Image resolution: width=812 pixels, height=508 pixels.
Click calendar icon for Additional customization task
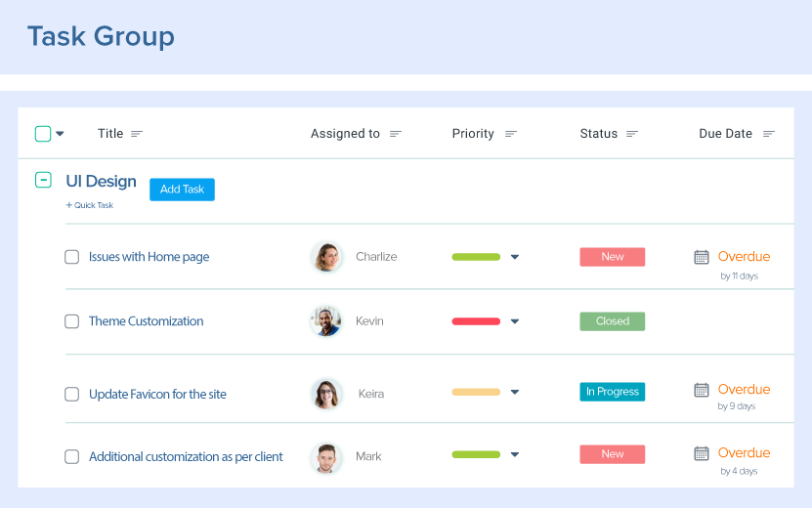pyautogui.click(x=702, y=453)
